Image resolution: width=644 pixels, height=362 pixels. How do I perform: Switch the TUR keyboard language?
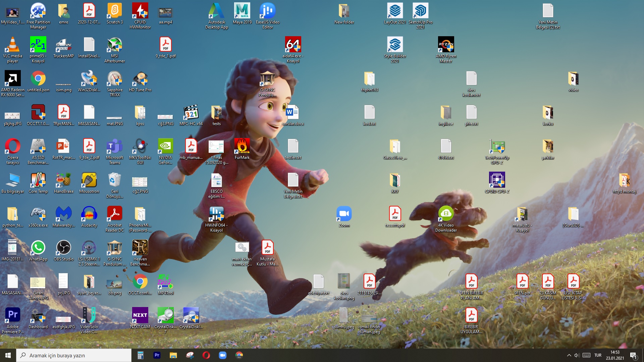(x=598, y=355)
